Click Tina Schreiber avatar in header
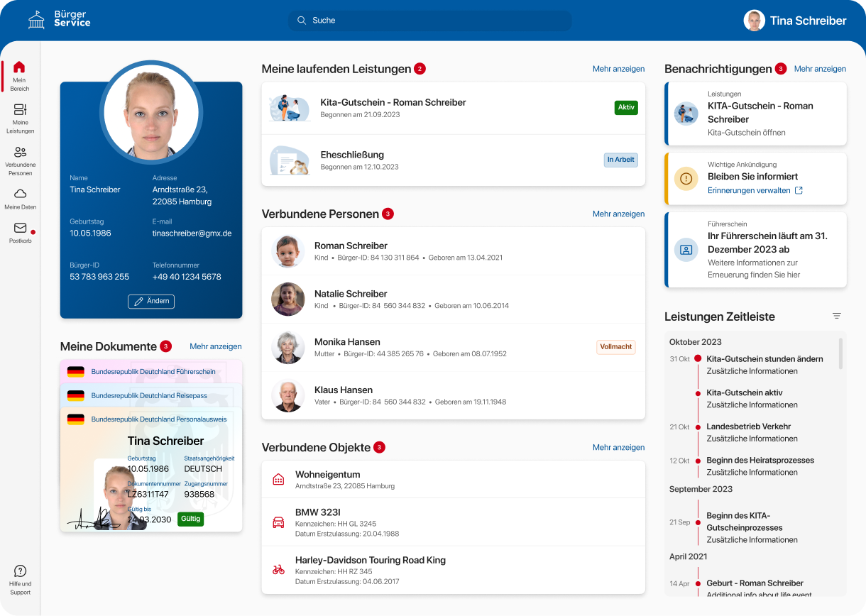The height and width of the screenshot is (616, 866). point(754,21)
